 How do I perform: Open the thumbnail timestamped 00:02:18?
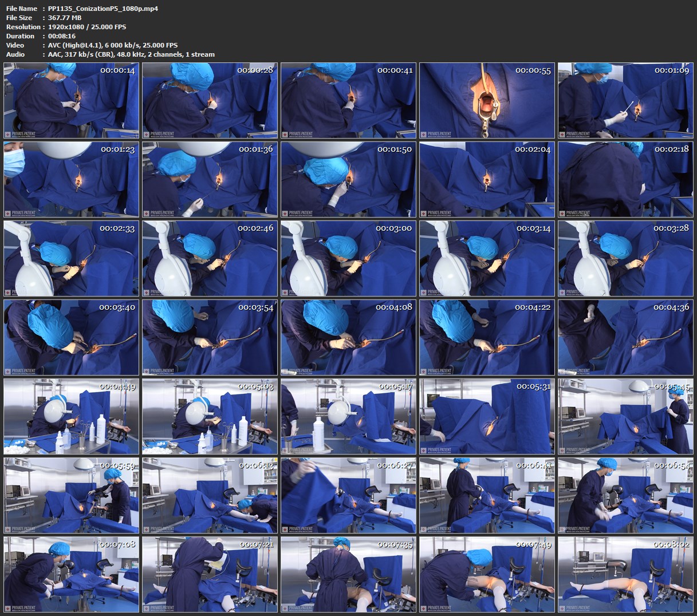coord(625,179)
